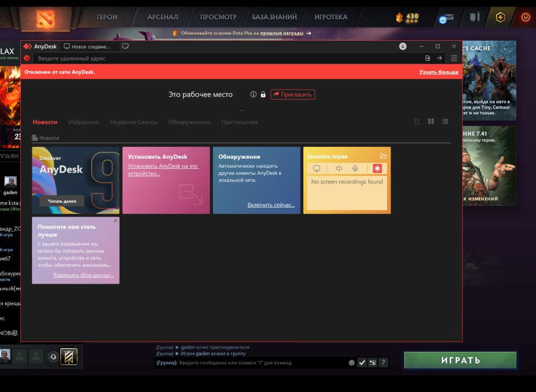
Task: Toggle microphone recording
Action: (355, 168)
